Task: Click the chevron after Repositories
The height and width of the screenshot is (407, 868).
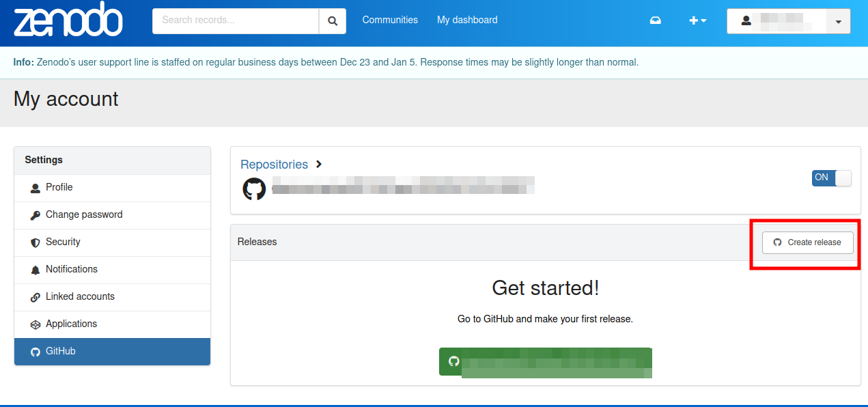Action: (319, 165)
